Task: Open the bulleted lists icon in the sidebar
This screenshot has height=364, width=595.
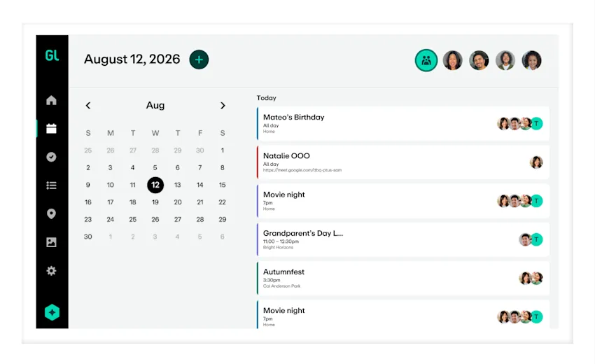Action: pyautogui.click(x=51, y=185)
